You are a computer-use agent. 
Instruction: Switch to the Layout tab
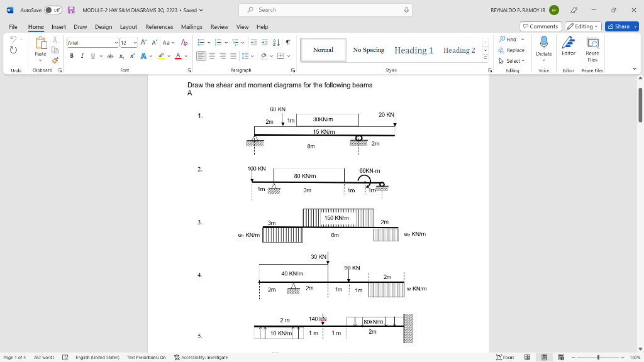[128, 26]
